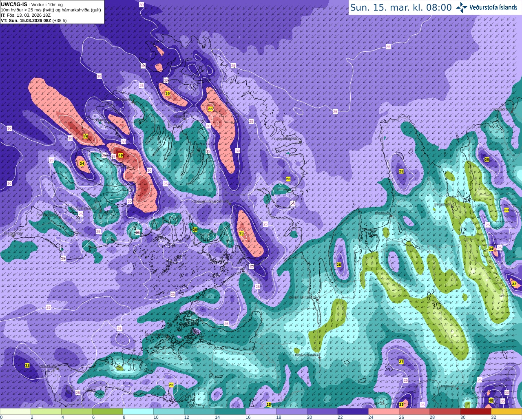The height and width of the screenshot is (420, 522).
Task: Pick the above 32 m/s orange legend swatch
Action: (x=507, y=411)
